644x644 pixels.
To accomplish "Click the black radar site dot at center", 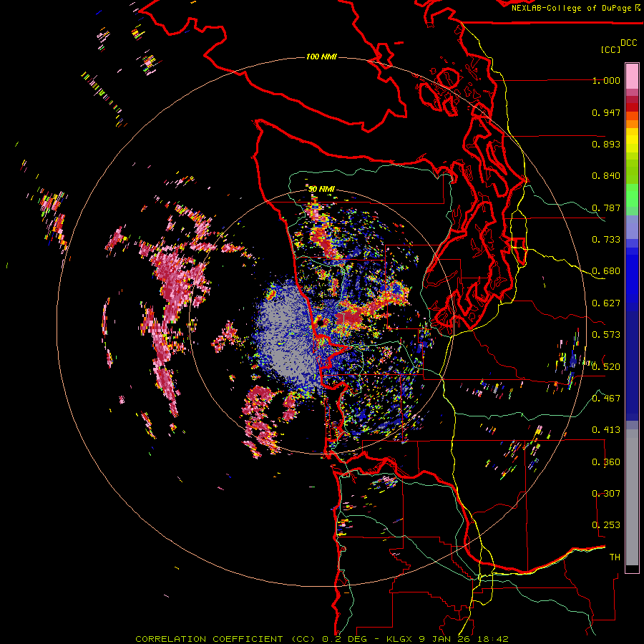I will pyautogui.click(x=321, y=323).
